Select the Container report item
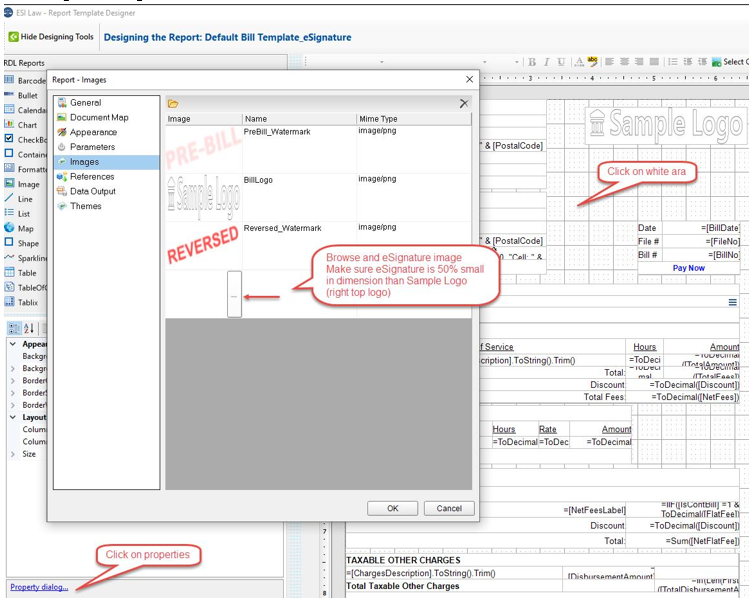Viewport: 749px width, 603px height. pyautogui.click(x=25, y=154)
